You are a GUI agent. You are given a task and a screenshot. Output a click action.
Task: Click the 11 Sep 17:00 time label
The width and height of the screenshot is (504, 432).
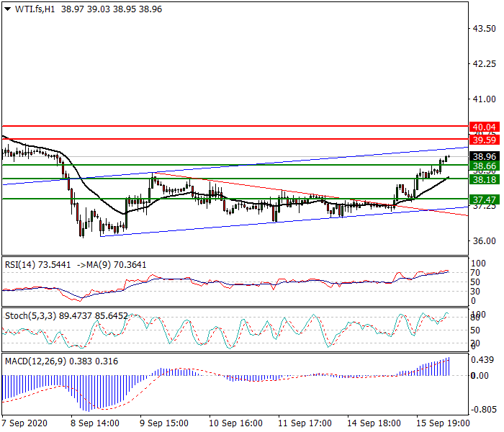(x=305, y=423)
